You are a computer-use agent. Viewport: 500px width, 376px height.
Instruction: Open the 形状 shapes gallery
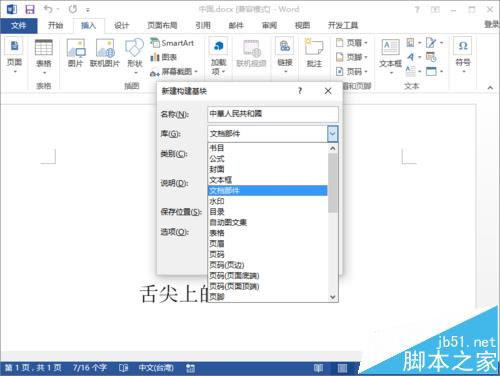click(135, 55)
